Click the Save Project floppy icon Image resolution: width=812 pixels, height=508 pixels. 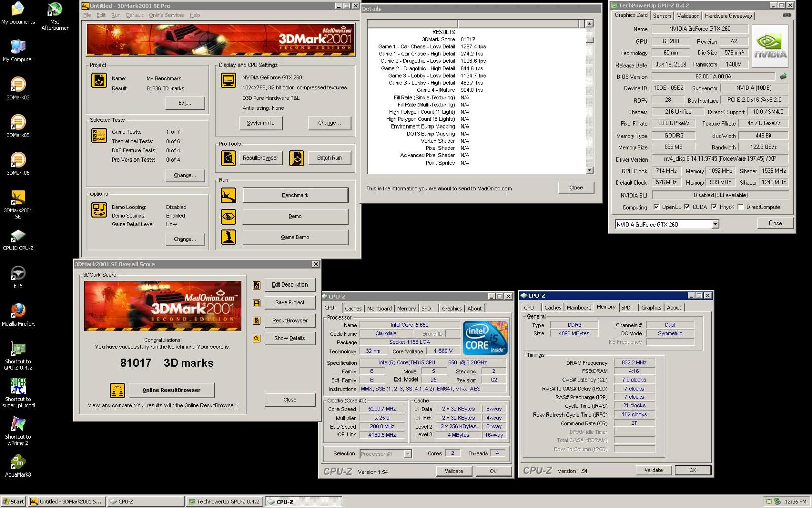point(257,303)
